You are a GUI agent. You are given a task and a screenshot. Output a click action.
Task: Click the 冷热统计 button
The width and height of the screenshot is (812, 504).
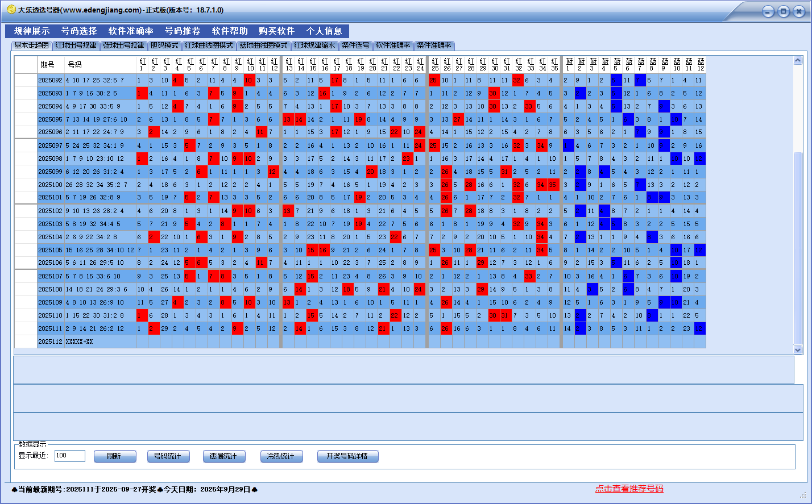tap(281, 456)
